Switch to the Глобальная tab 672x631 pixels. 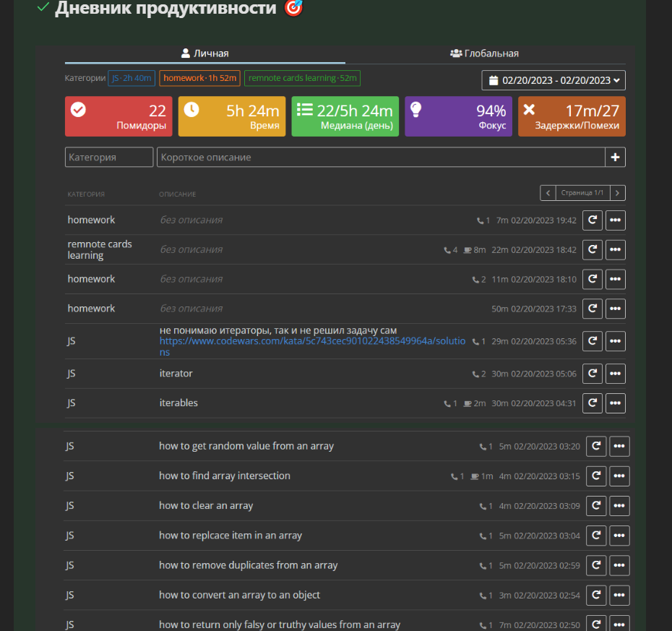(485, 53)
